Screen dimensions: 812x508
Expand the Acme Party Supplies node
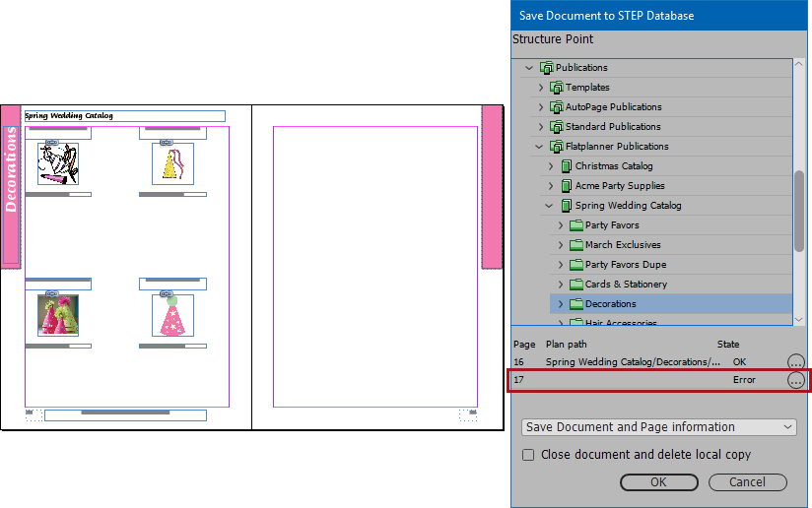point(551,186)
